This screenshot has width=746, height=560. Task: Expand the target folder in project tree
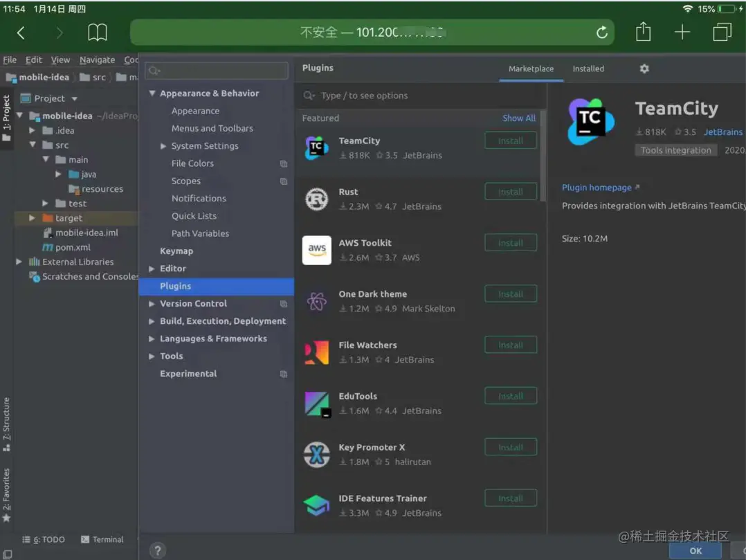point(32,218)
